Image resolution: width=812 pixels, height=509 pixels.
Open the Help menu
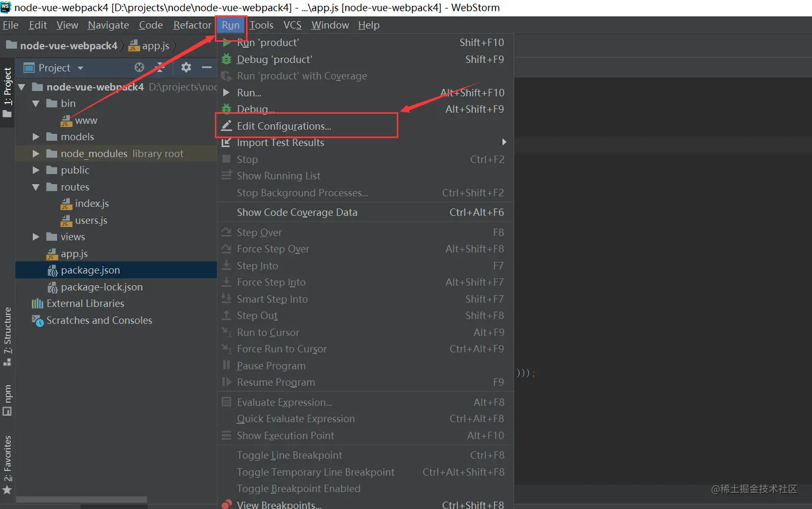[x=368, y=25]
